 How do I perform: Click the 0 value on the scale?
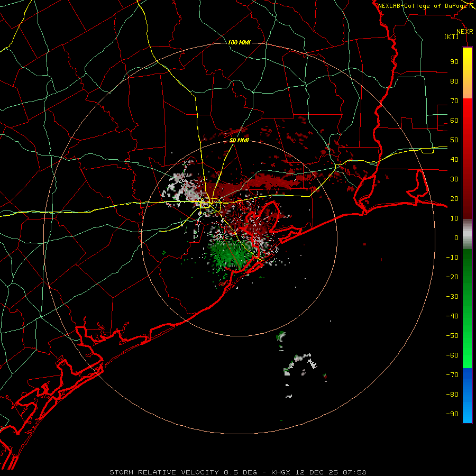click(456, 237)
